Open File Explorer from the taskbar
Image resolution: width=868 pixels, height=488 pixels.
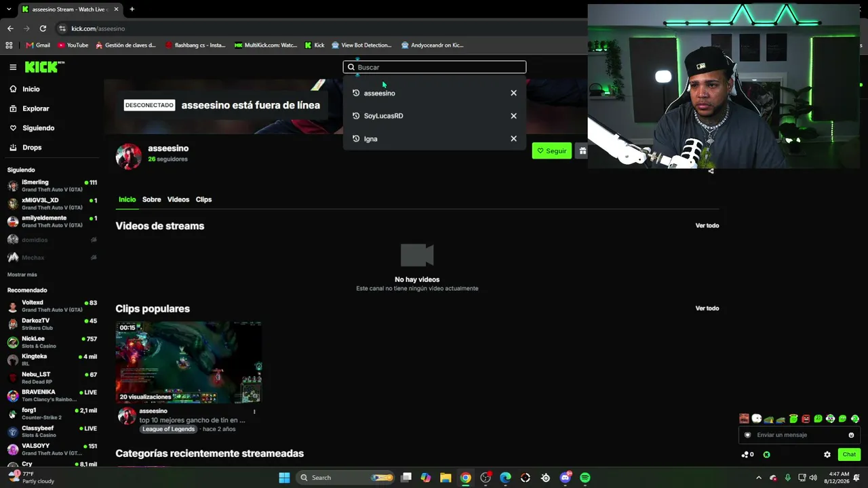tap(446, 478)
